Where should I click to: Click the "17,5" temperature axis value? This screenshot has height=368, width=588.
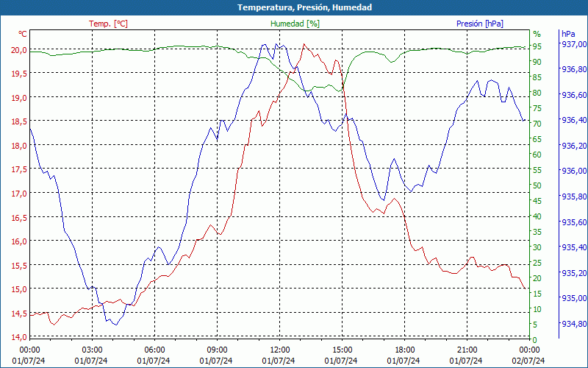[x=19, y=170]
